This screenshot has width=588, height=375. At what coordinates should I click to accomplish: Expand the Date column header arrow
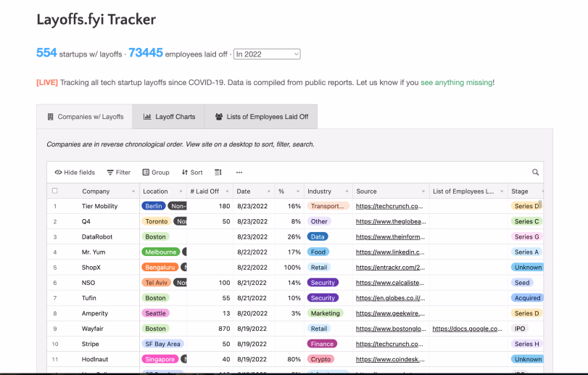point(269,191)
